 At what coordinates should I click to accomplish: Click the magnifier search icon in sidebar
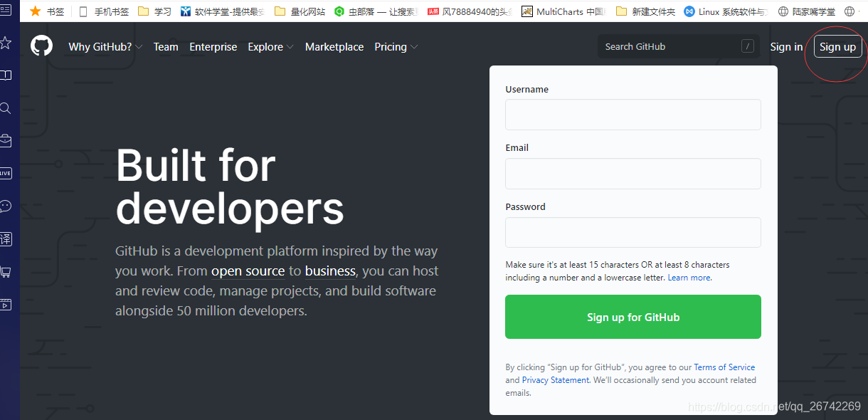point(5,108)
